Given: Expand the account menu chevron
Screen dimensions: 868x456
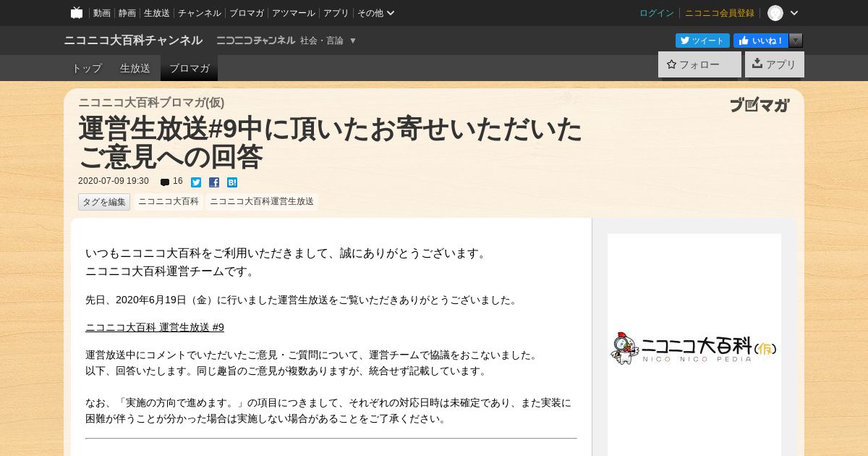Looking at the screenshot, I should click(794, 13).
